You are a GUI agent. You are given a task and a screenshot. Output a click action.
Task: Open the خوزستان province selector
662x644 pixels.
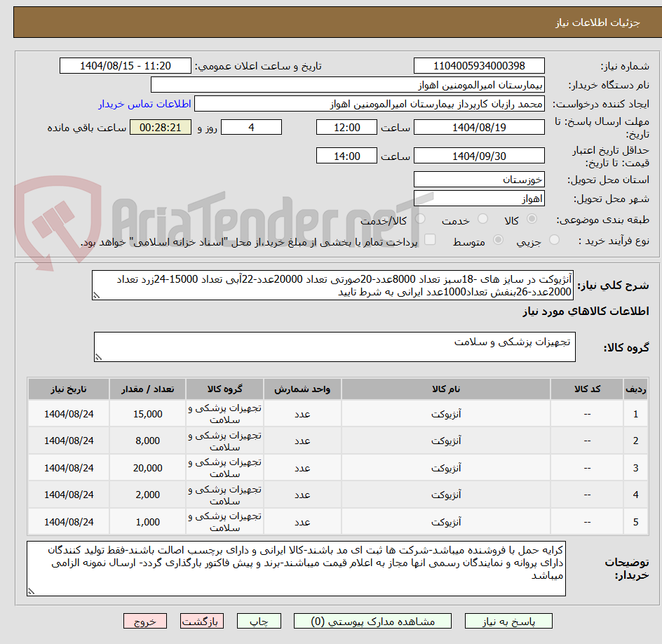479,179
